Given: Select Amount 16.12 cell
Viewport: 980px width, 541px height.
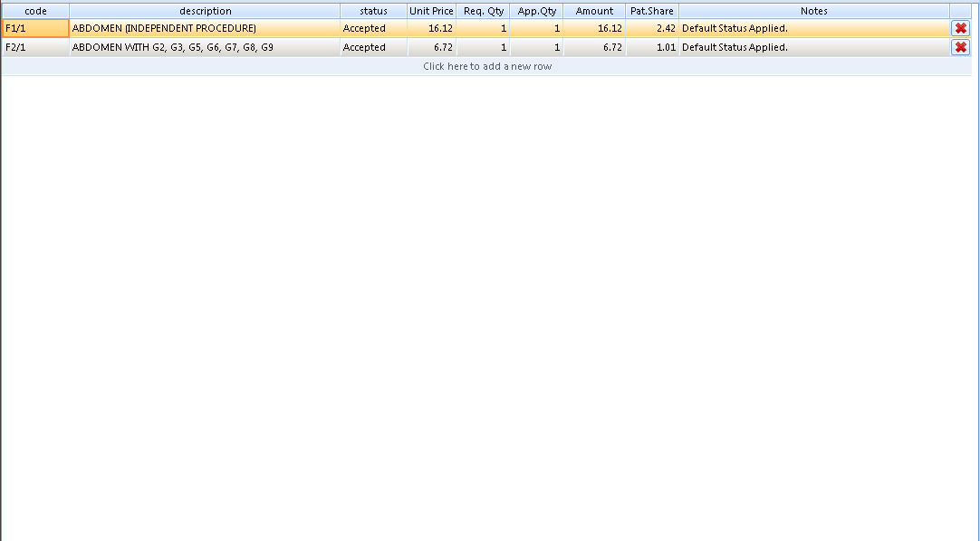Looking at the screenshot, I should (594, 28).
